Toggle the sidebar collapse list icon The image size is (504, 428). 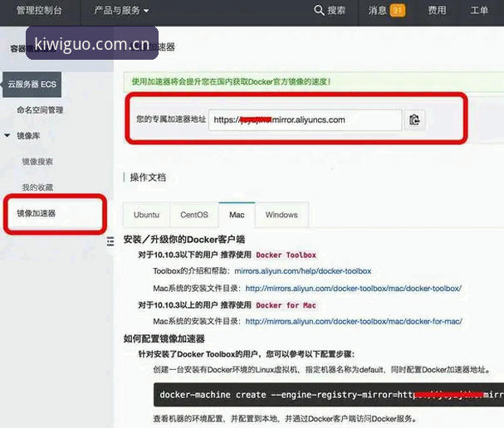110,241
